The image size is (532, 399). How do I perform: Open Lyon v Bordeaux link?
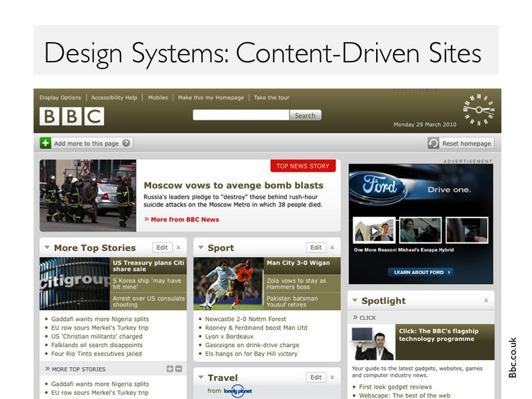(x=229, y=336)
